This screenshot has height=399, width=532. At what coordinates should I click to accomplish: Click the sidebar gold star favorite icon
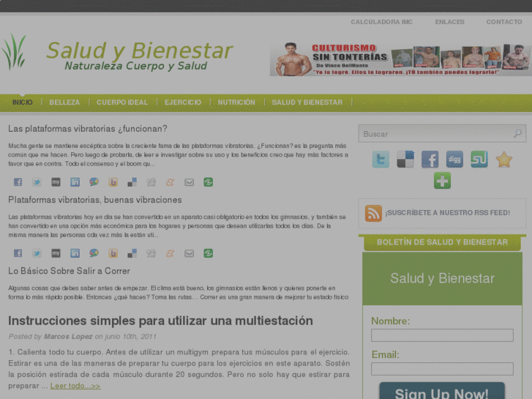[x=504, y=160]
